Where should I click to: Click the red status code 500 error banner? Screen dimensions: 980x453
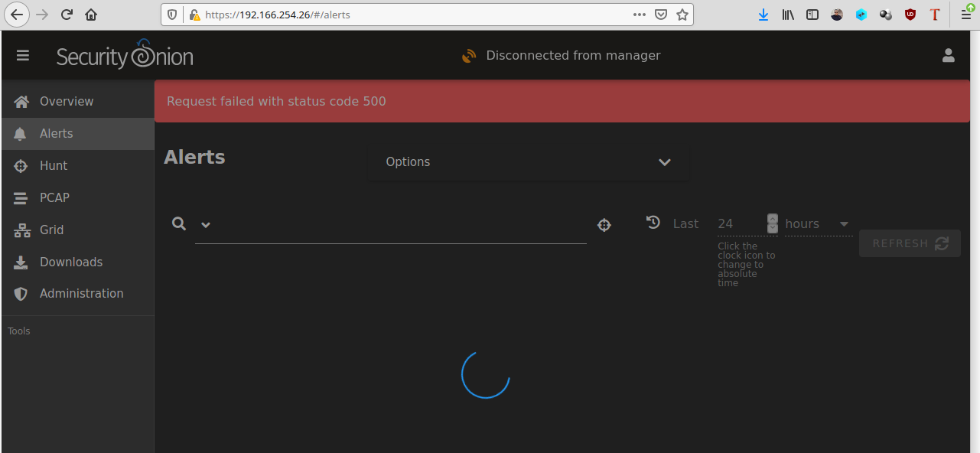(x=562, y=101)
